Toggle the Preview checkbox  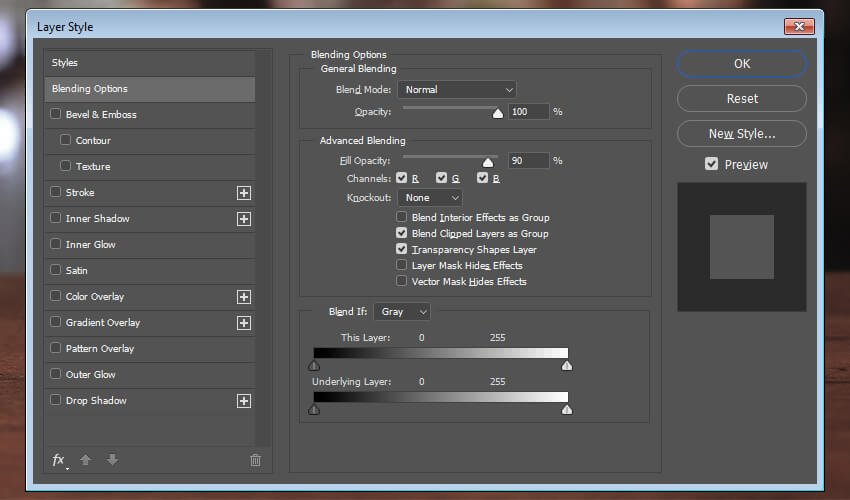712,164
